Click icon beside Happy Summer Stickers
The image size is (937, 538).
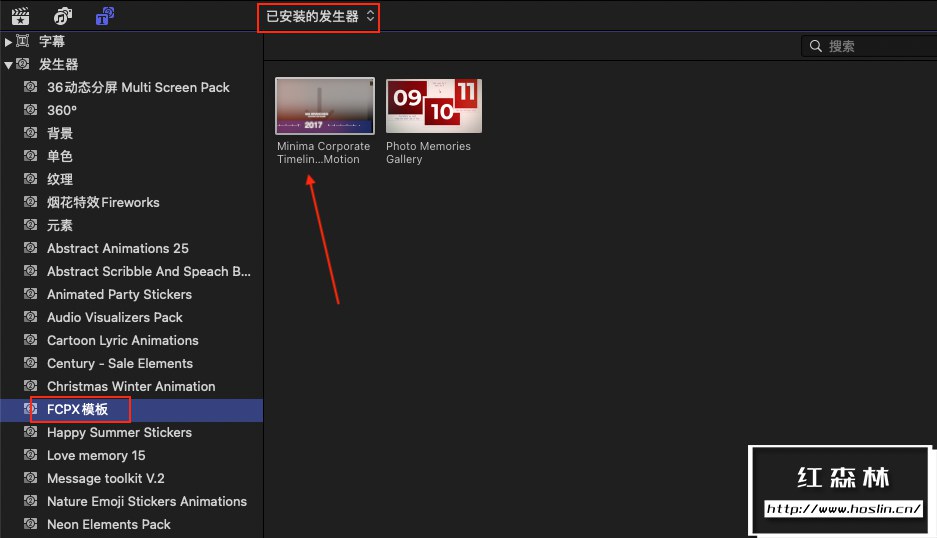click(x=30, y=432)
